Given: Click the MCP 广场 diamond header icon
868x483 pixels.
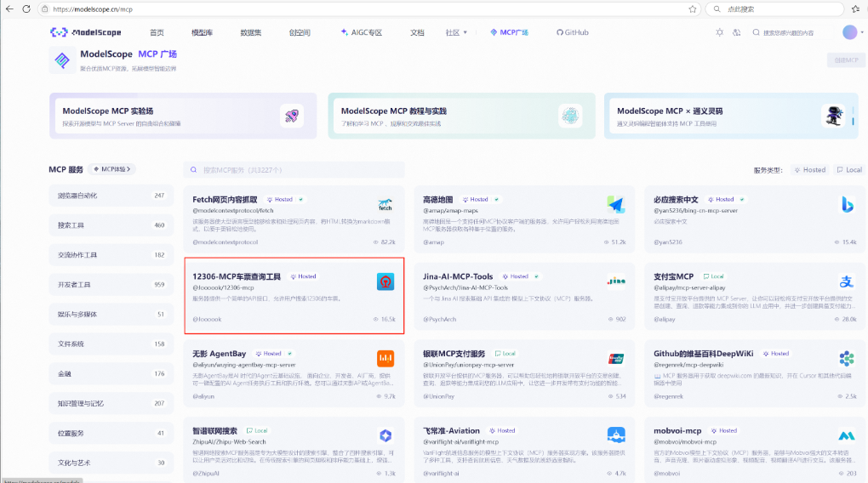Looking at the screenshot, I should click(62, 60).
